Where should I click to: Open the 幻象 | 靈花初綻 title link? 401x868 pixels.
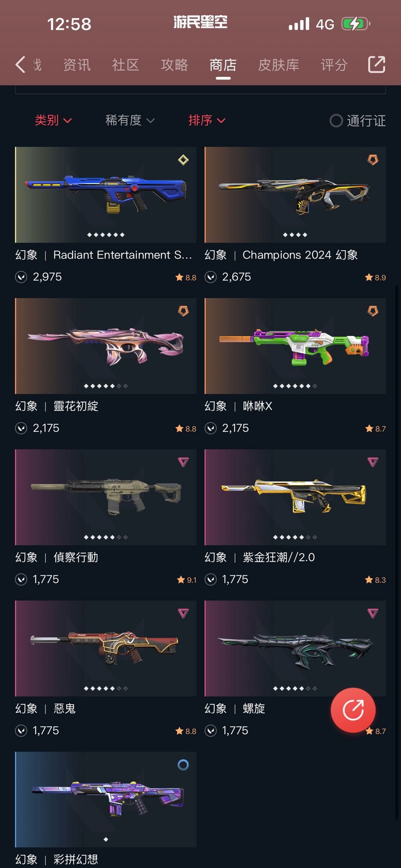pos(57,406)
